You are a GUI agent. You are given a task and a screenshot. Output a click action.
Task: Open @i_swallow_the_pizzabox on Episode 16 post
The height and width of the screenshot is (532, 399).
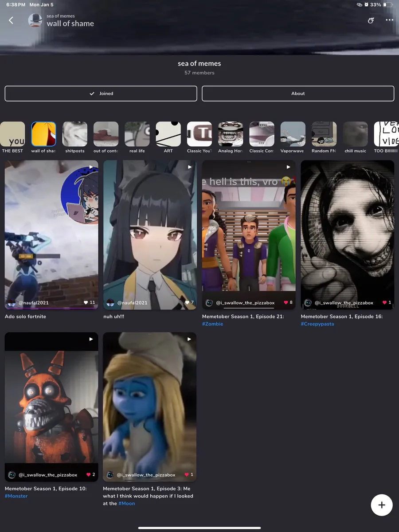coord(344,303)
